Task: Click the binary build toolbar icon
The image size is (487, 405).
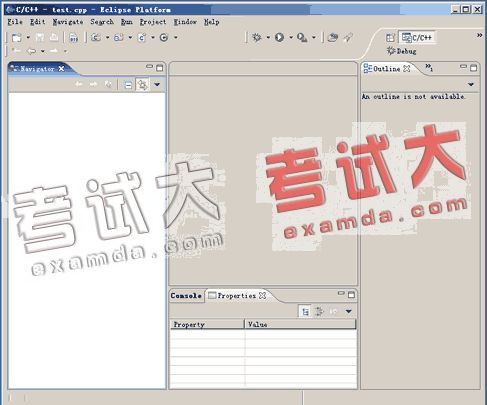Action: point(73,37)
